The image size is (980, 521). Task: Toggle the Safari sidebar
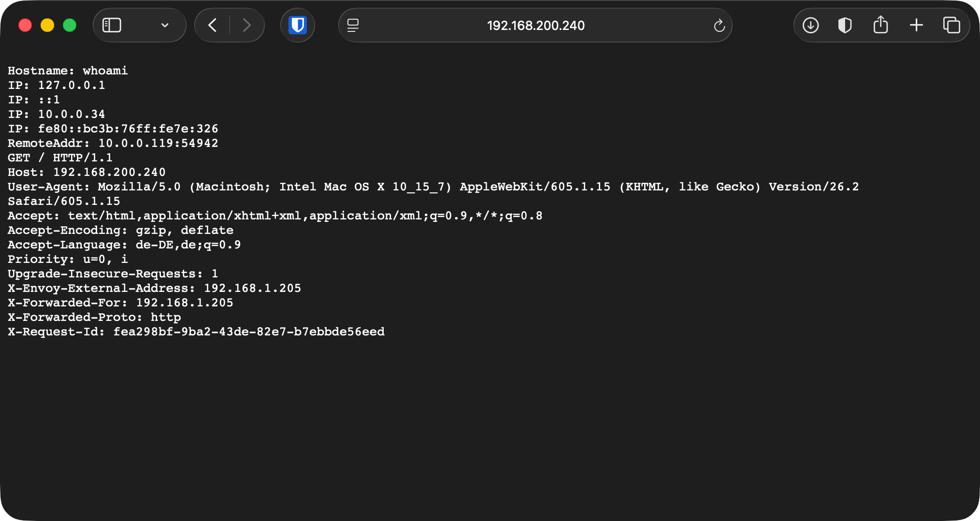[112, 25]
